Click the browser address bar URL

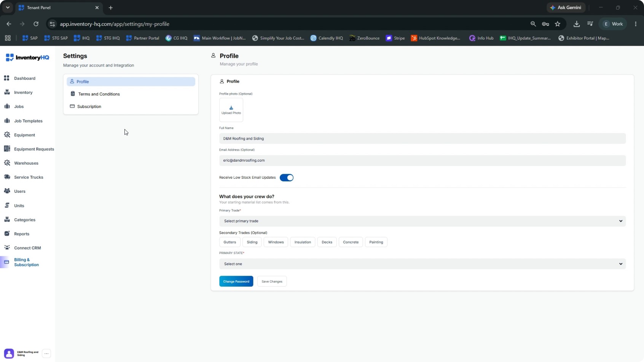115,24
